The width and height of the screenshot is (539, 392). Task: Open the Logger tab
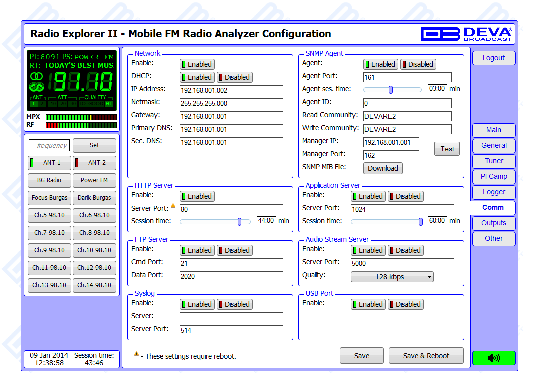tap(493, 192)
